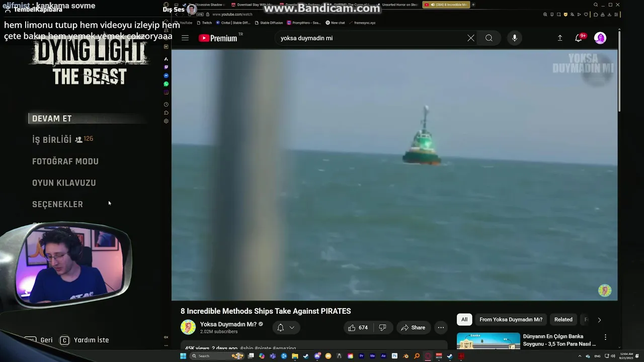The width and height of the screenshot is (644, 362).
Task: Open the Dünyanın En Çılgın Banka Soygunu thumbnail
Action: 488,341
